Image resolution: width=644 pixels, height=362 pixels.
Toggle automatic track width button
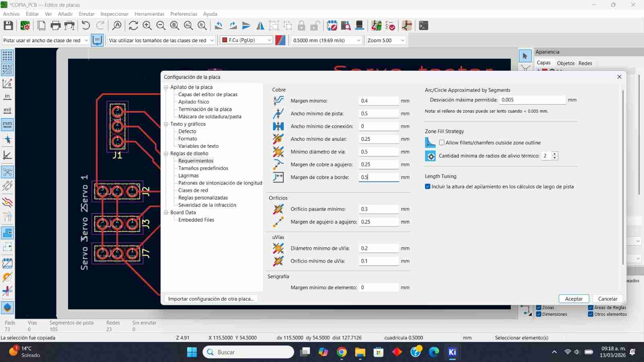(x=97, y=40)
